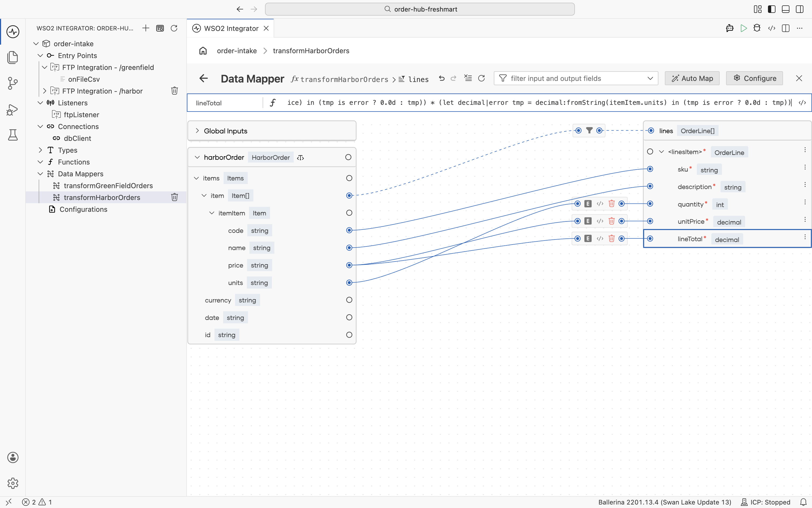The width and height of the screenshot is (812, 508).
Task: Click the Configure button
Action: (754, 78)
